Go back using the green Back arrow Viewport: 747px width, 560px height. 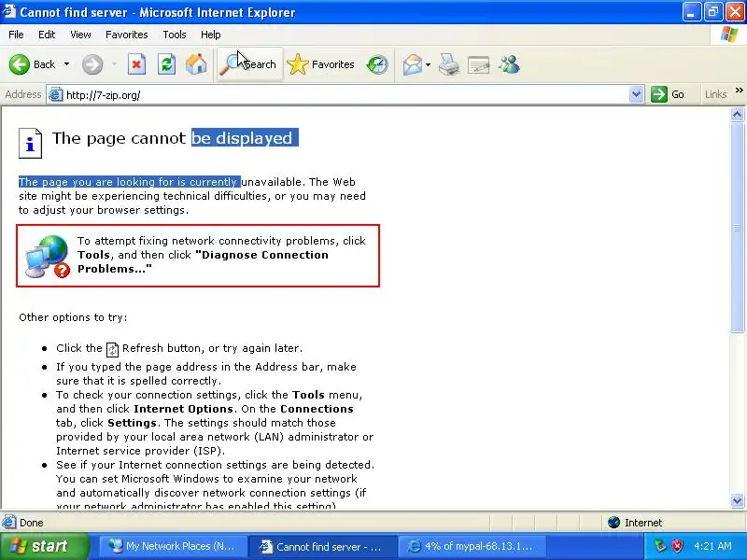(x=20, y=64)
